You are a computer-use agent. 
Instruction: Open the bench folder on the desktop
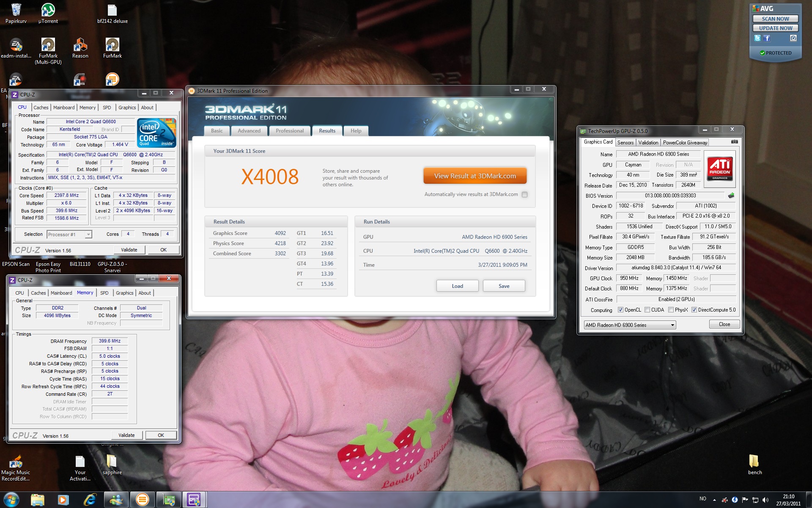(754, 465)
